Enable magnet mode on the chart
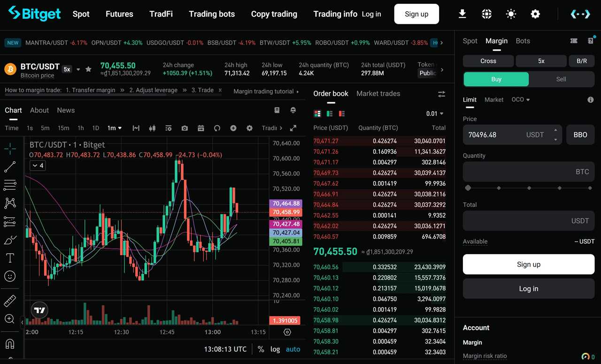The width and height of the screenshot is (601, 364). 10,344
